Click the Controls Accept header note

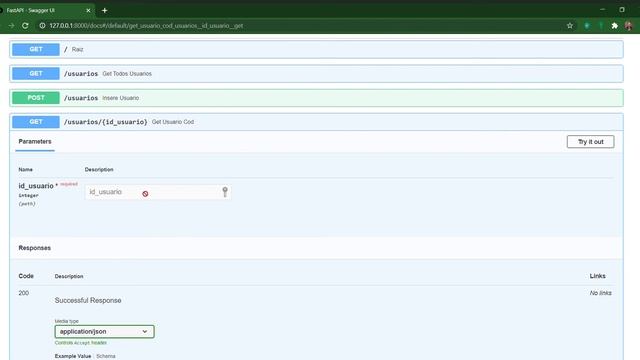[x=81, y=343]
